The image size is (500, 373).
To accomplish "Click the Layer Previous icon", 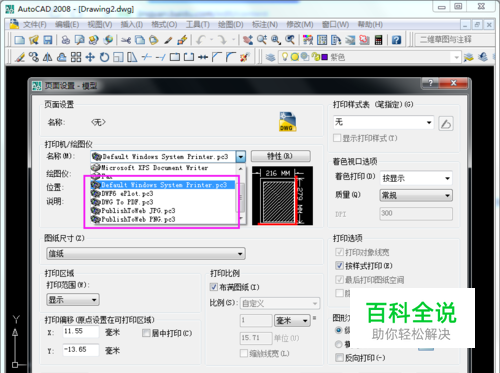I will [x=483, y=57].
